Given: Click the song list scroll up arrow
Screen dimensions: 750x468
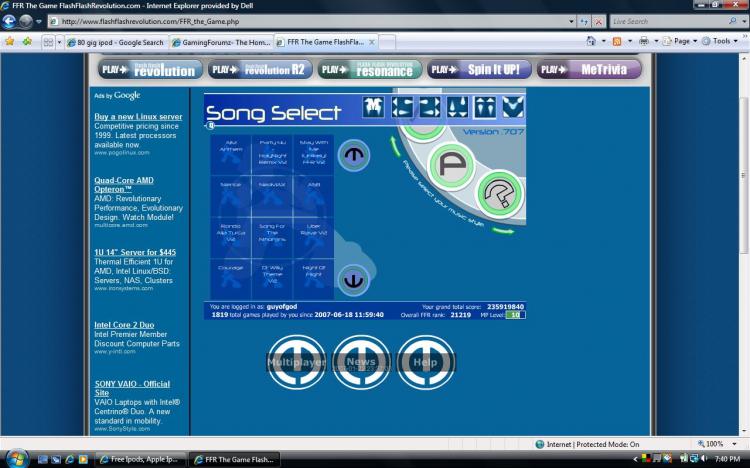Looking at the screenshot, I should click(353, 155).
